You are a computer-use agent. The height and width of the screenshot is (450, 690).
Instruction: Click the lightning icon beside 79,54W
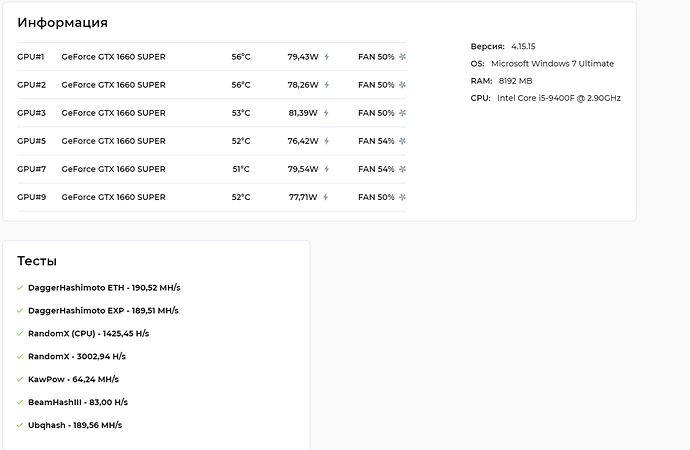[327, 169]
